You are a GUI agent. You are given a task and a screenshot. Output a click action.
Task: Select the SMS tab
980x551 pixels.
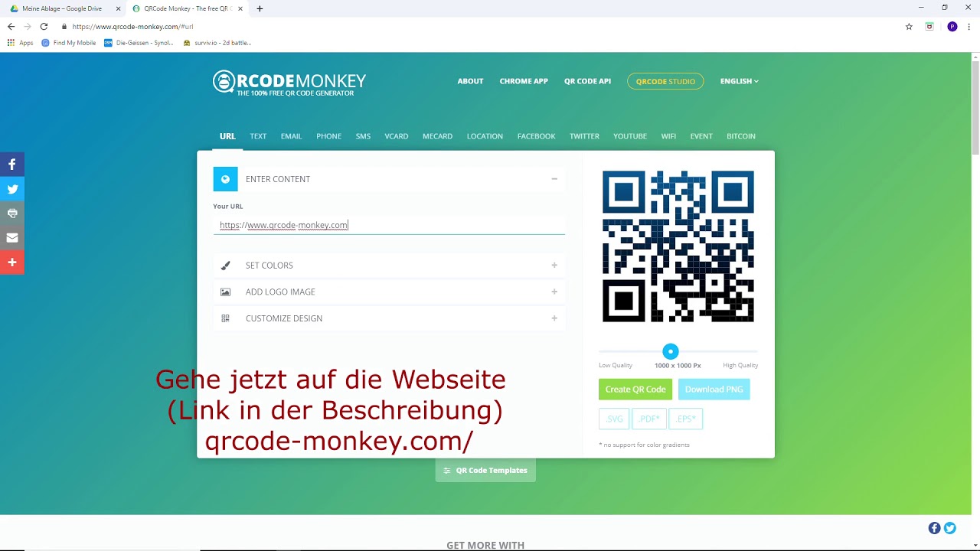(363, 136)
